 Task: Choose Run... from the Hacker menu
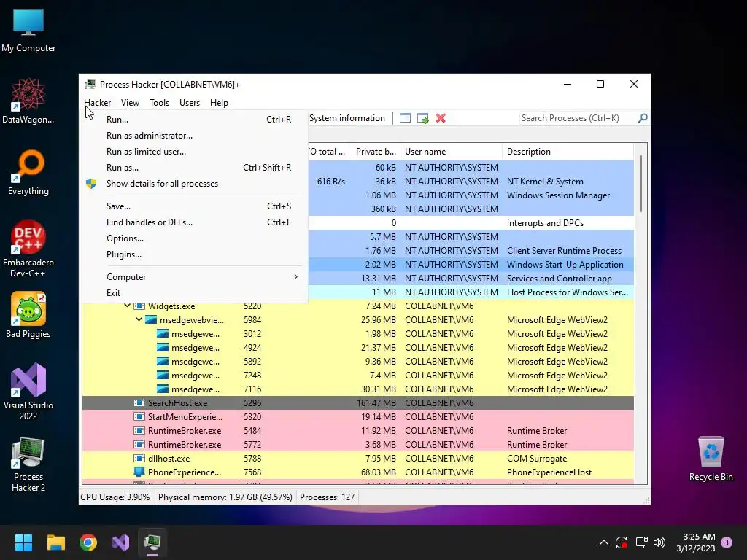(194, 120)
